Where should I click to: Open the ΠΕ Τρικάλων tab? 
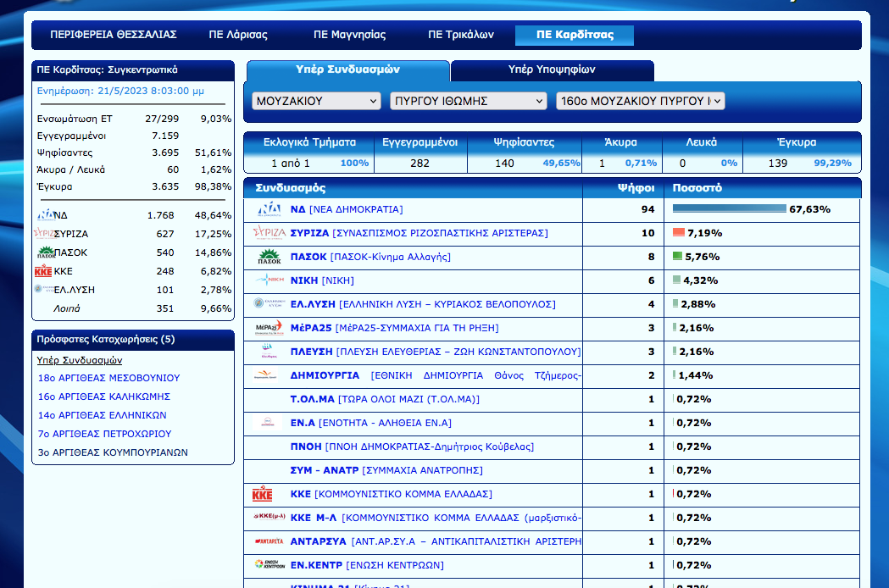click(460, 35)
